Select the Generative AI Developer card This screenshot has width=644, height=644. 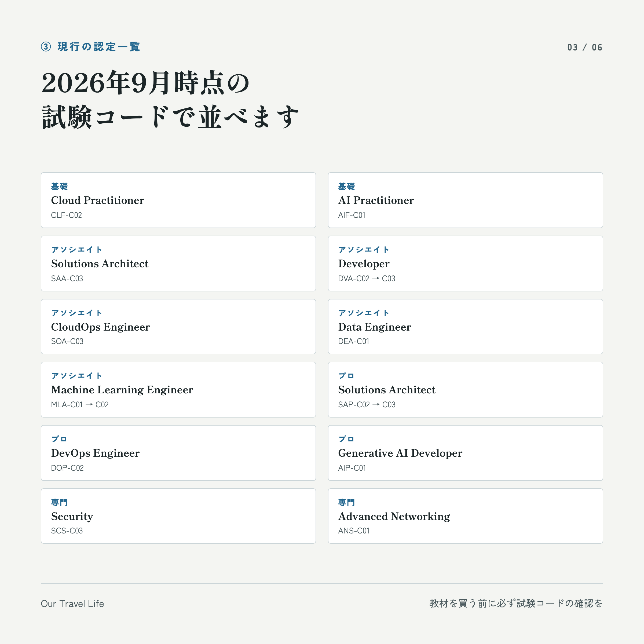coord(465,453)
